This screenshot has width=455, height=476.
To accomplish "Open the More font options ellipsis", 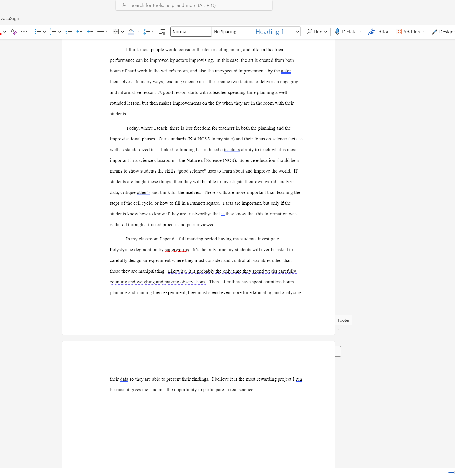I will click(x=24, y=32).
